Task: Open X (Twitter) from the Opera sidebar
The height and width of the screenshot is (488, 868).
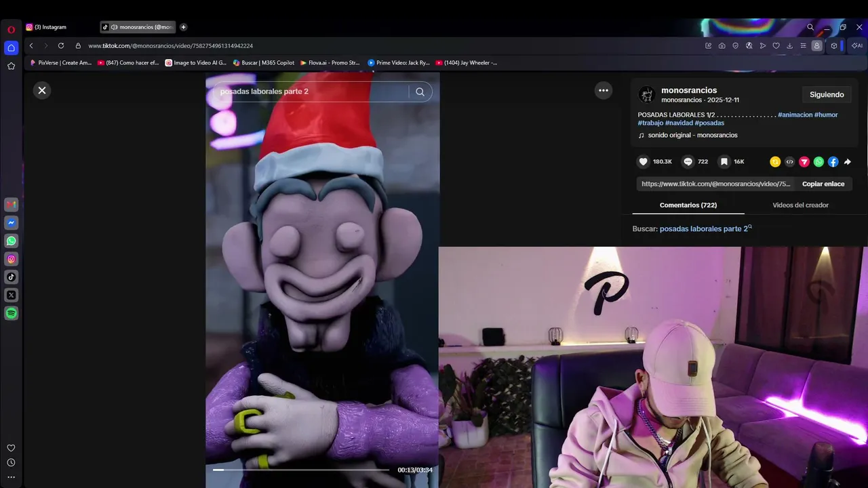Action: coord(12,295)
